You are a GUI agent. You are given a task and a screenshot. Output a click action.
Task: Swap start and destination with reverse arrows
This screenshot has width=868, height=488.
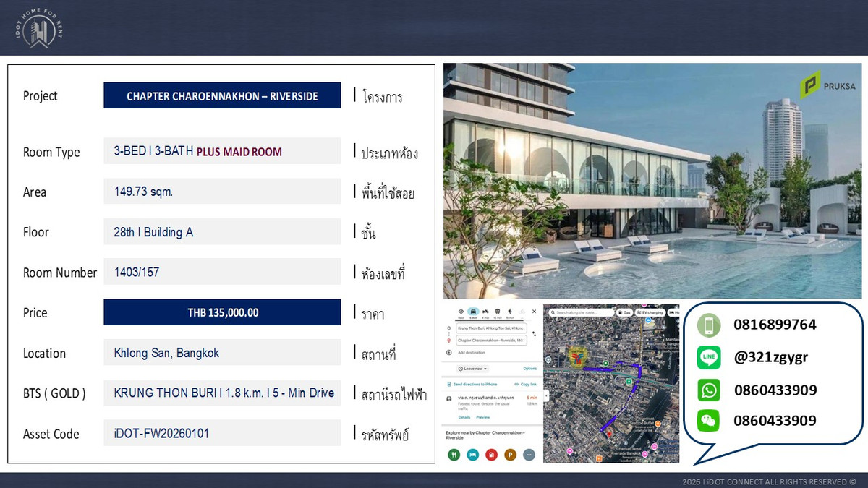[x=535, y=334]
